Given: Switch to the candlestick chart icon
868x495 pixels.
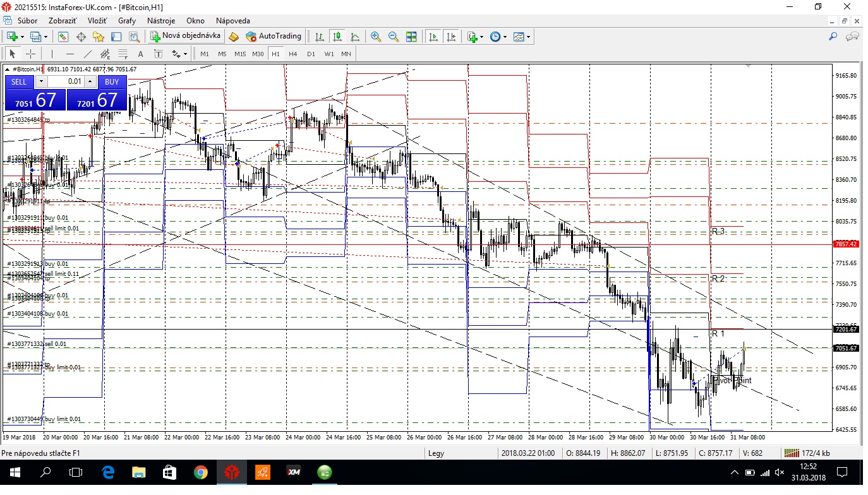Looking at the screenshot, I should point(337,37).
